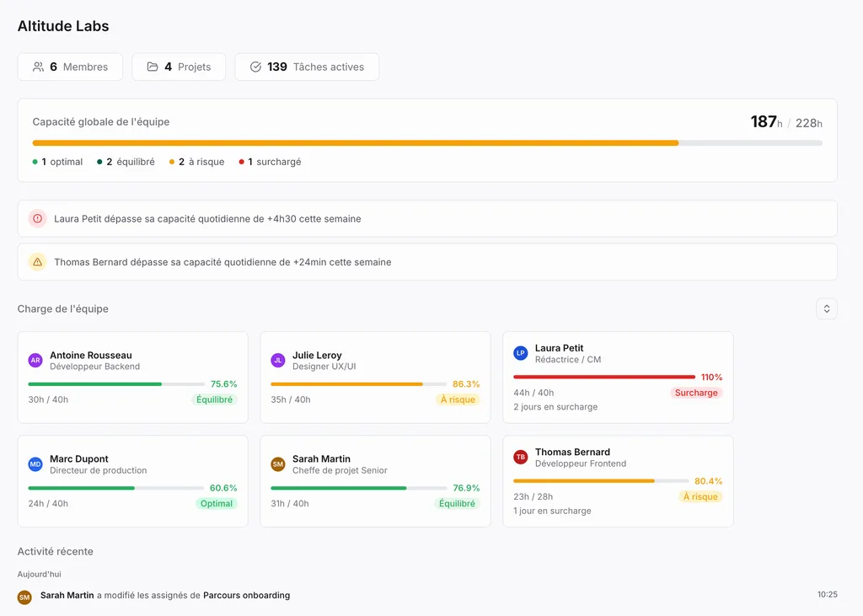The image size is (863, 616).
Task: Click the Altitude Labs title
Action: click(63, 26)
